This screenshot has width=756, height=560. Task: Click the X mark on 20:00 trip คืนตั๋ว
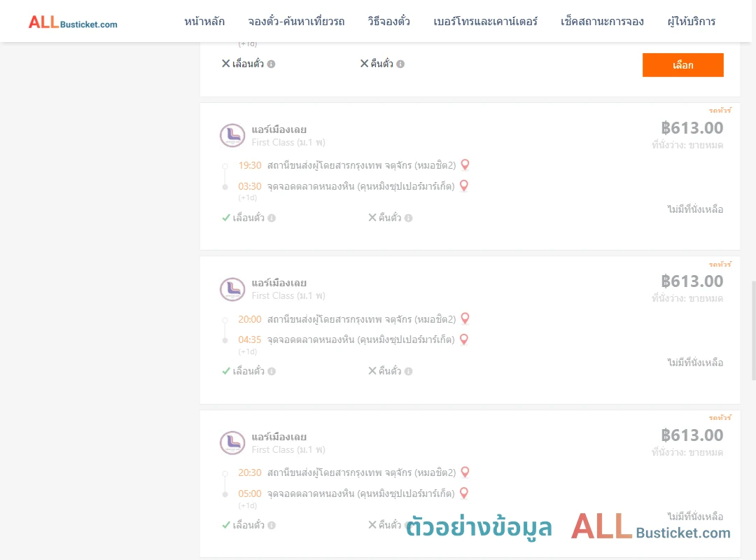(372, 370)
